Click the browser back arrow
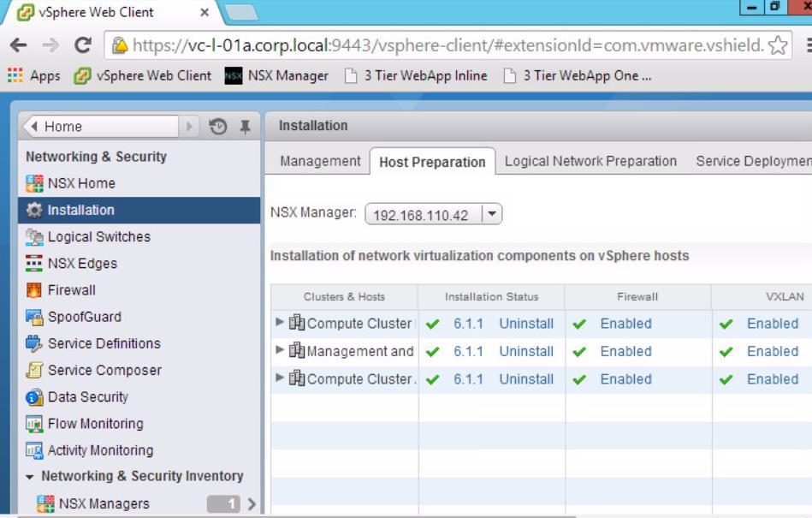This screenshot has width=812, height=518. (x=19, y=45)
